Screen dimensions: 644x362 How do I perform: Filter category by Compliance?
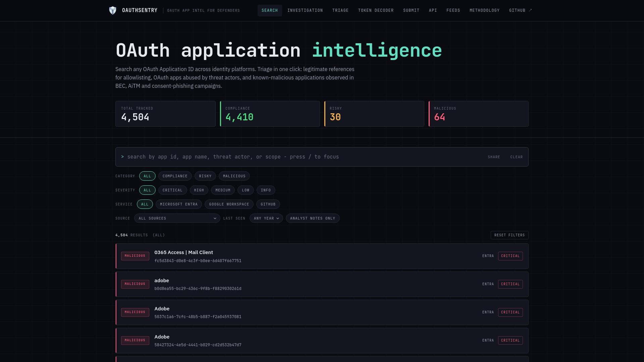point(175,176)
